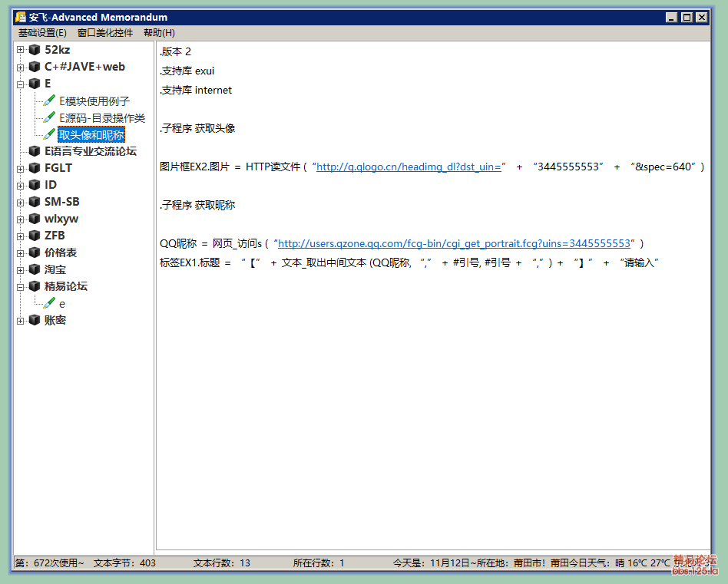Expand the 账密 tree node
The height and width of the screenshot is (584, 728).
click(21, 320)
